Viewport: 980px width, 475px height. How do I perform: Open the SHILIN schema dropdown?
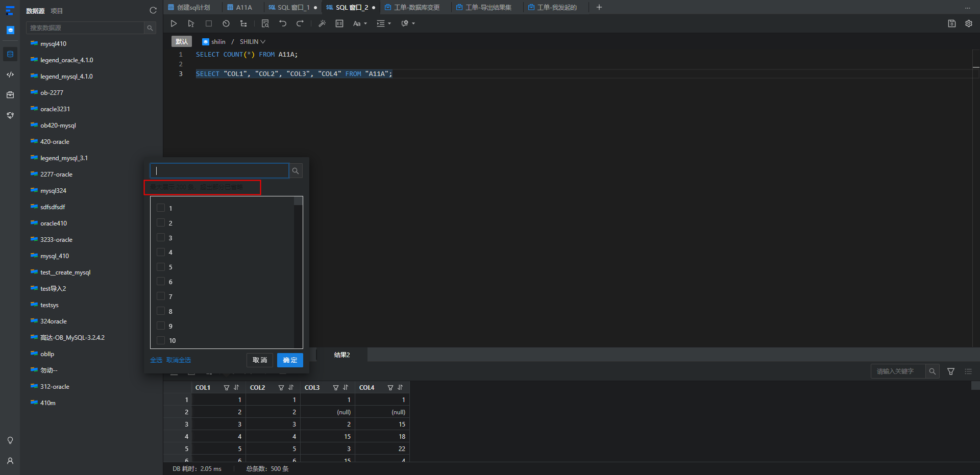251,41
